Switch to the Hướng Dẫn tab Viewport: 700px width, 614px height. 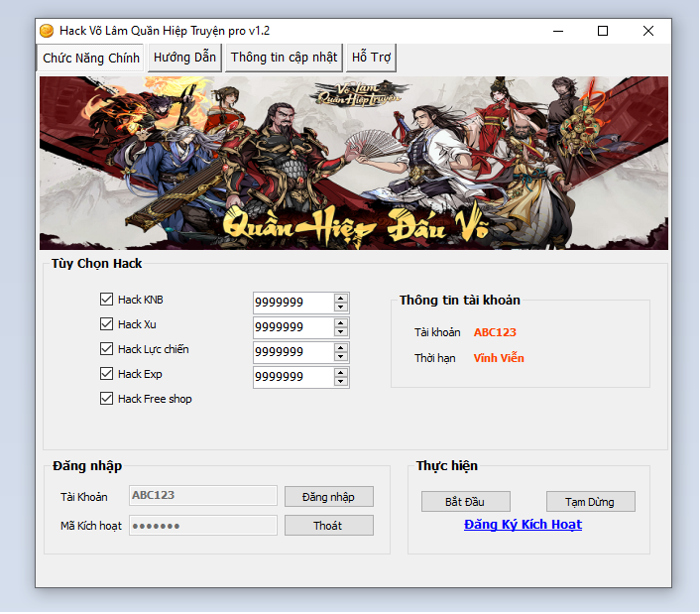(x=184, y=58)
